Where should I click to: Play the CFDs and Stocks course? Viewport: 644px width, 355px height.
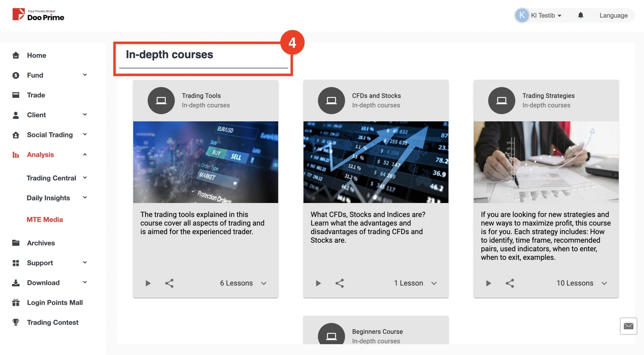click(x=318, y=283)
